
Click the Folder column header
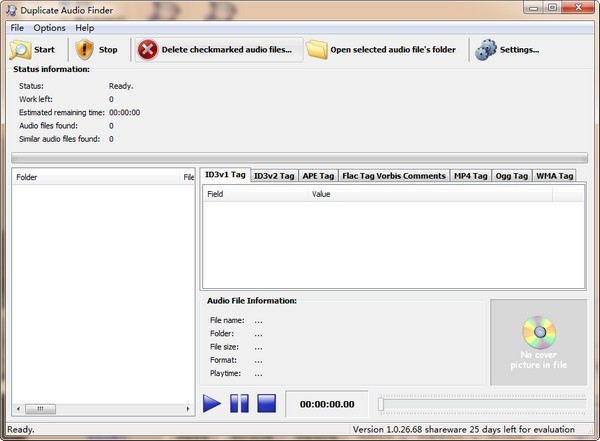pyautogui.click(x=95, y=177)
